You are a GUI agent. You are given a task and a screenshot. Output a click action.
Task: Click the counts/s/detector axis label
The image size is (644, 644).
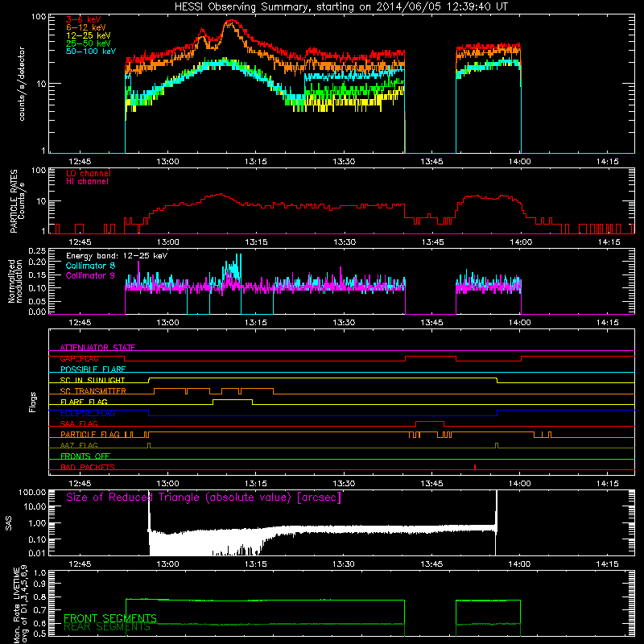(22, 84)
